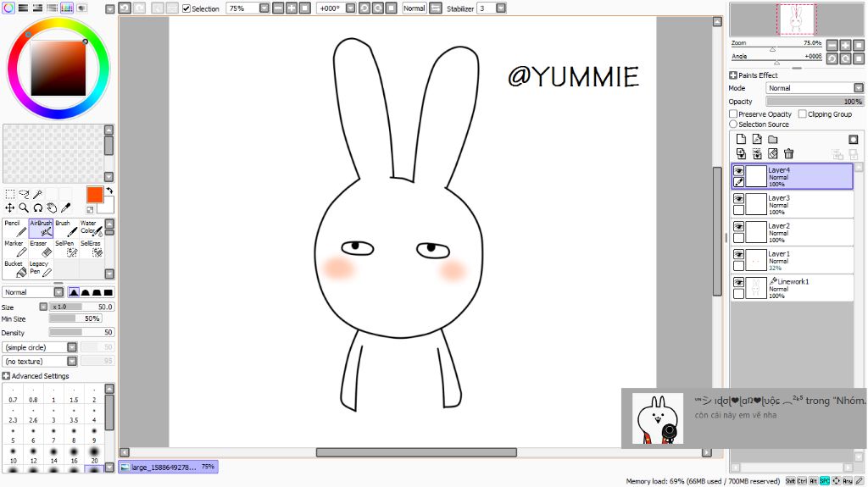Select the Marker tool
This screenshot has width=868, height=487.
(x=15, y=248)
